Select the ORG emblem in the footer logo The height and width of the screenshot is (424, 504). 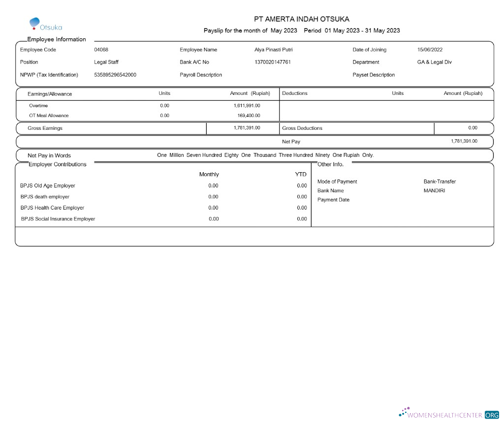pyautogui.click(x=491, y=415)
